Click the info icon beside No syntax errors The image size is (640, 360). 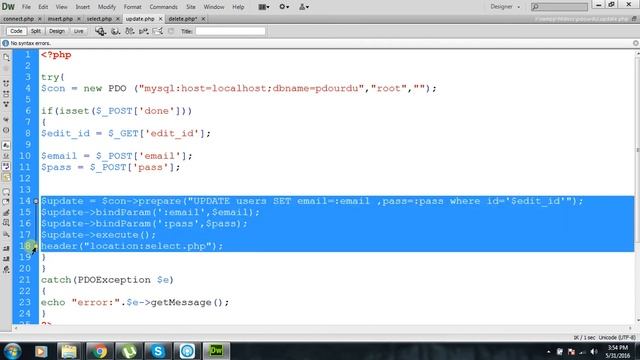(x=5, y=43)
